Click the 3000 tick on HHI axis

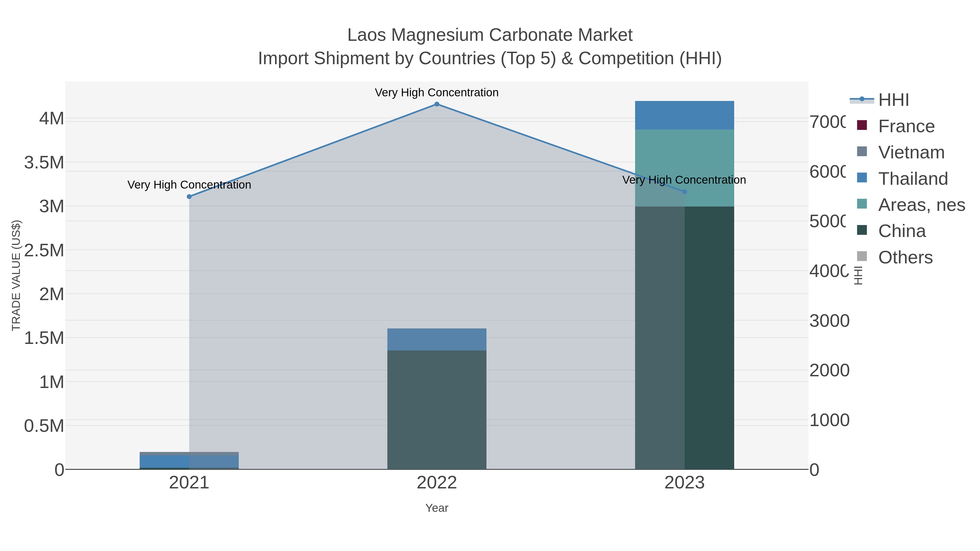(x=829, y=321)
